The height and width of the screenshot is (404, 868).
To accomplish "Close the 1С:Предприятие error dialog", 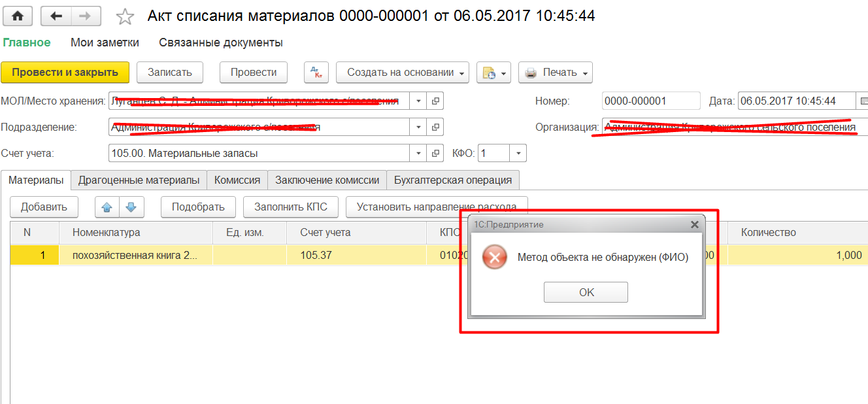I will pos(694,224).
